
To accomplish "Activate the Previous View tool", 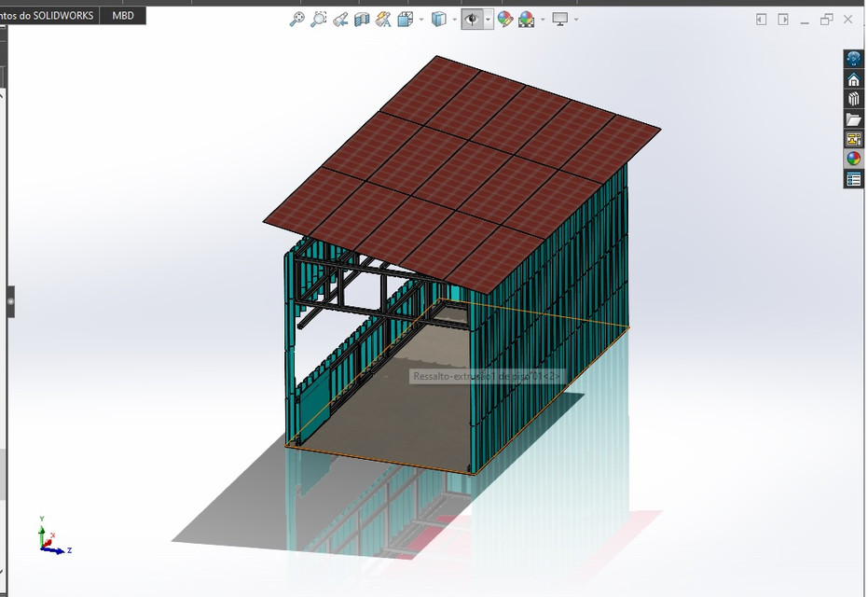I will coord(339,18).
